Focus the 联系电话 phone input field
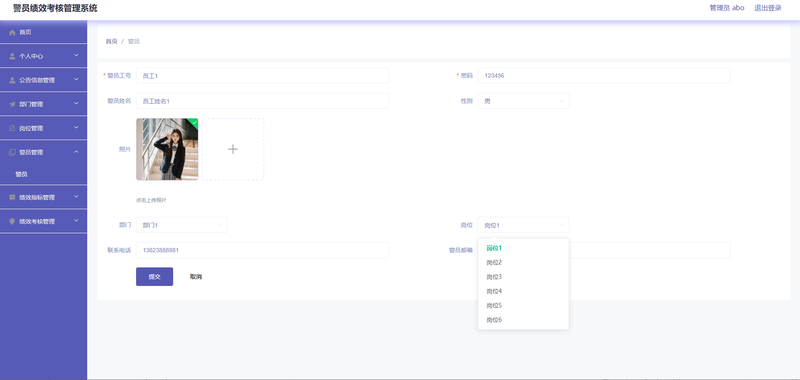 tap(262, 250)
